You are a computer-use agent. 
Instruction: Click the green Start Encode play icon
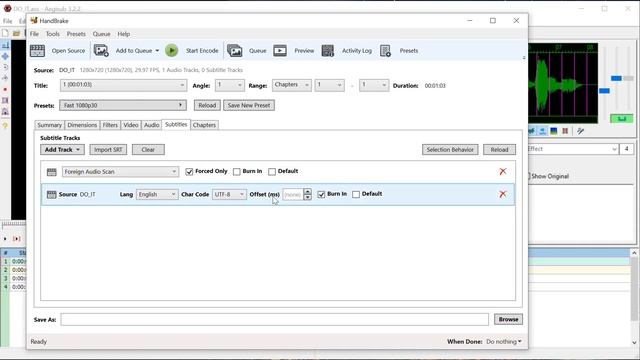tap(171, 51)
